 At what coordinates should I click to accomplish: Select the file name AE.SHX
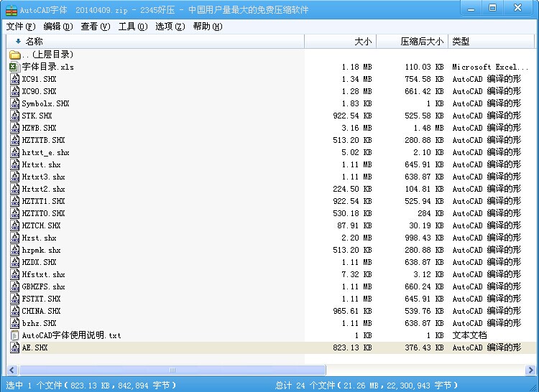[x=34, y=347]
